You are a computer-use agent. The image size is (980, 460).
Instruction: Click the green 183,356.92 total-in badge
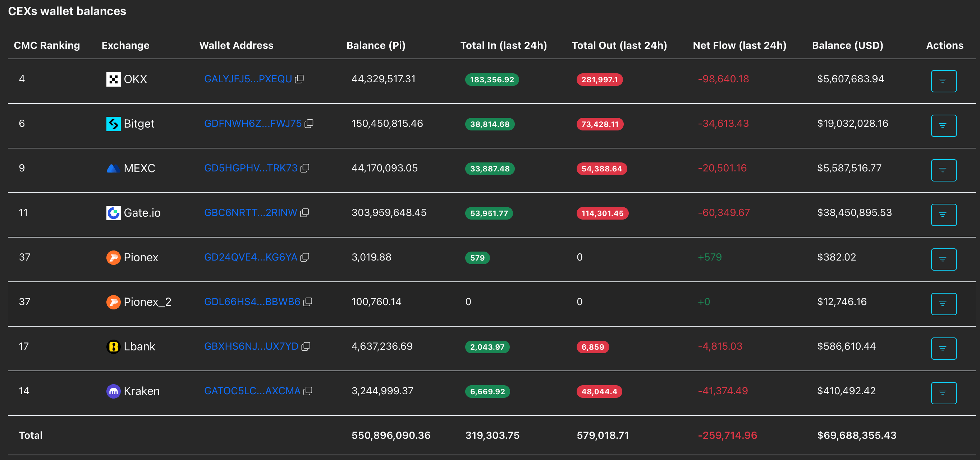pyautogui.click(x=492, y=79)
